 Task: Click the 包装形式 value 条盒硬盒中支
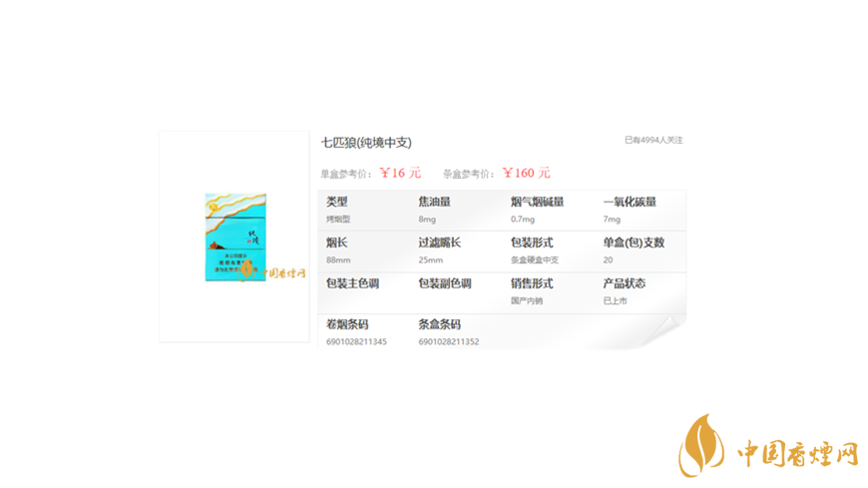tap(535, 260)
